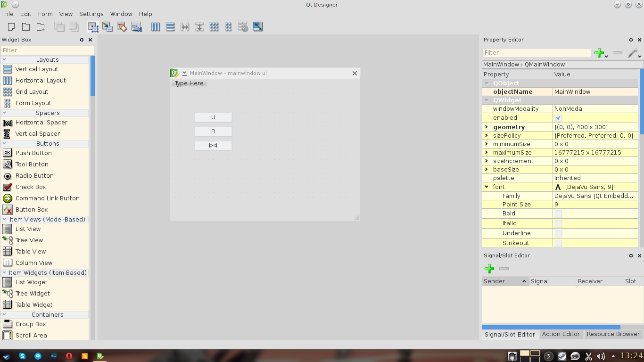The height and width of the screenshot is (362, 644).
Task: Expand the geometry property row
Action: [x=487, y=127]
